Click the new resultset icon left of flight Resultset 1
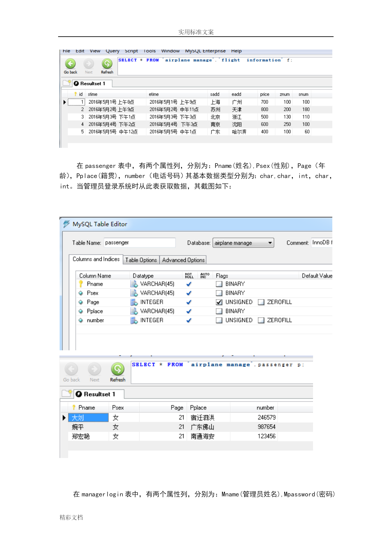 point(67,83)
